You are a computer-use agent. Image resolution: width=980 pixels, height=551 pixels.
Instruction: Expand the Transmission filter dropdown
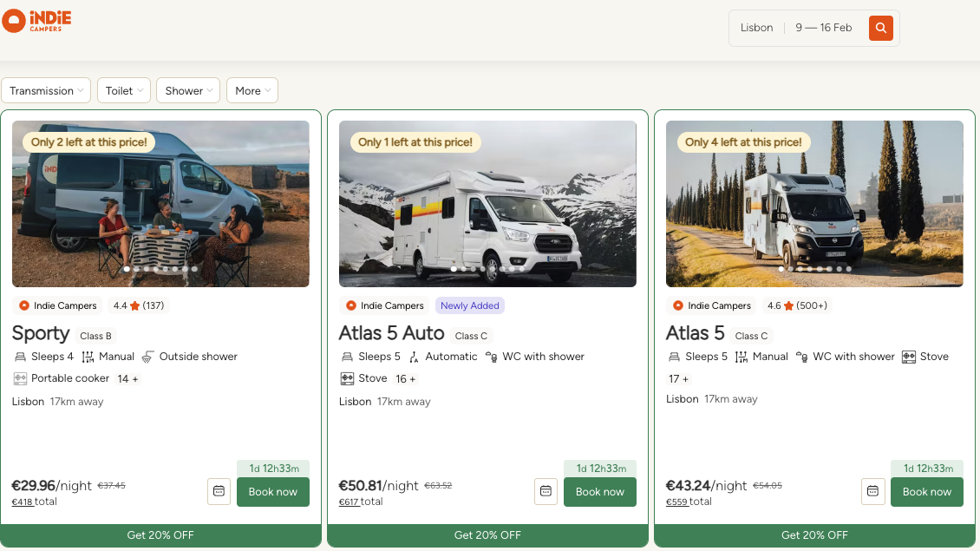point(47,90)
